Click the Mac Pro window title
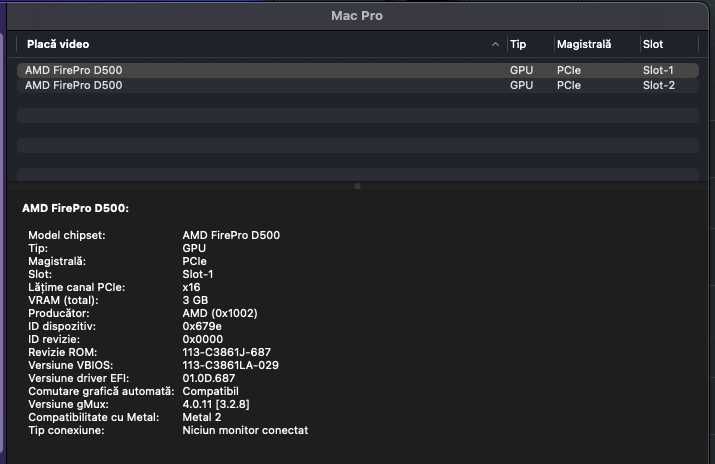Screen dimensions: 715x464 [357, 16]
